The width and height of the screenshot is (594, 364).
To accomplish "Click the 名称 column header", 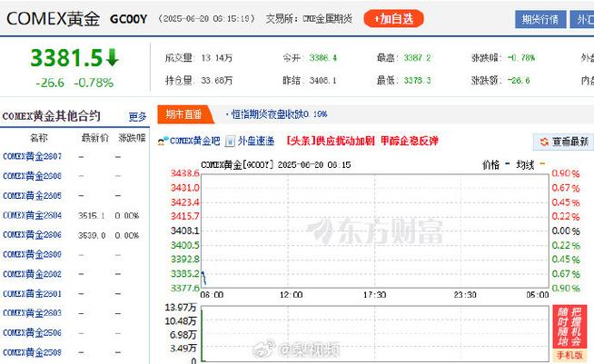I will click(x=39, y=138).
